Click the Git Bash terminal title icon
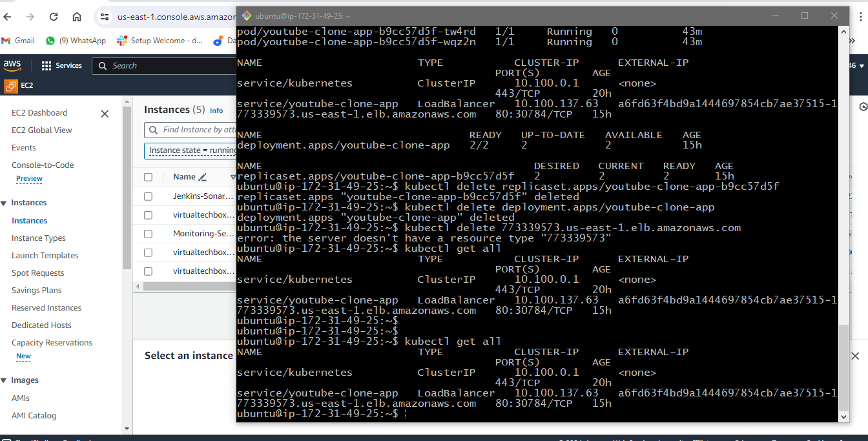 tap(246, 15)
